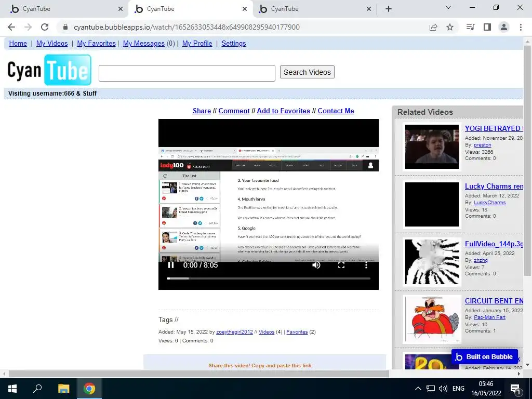This screenshot has height=399, width=532.
Task: Share this page icon in address bar
Action: pos(433,27)
